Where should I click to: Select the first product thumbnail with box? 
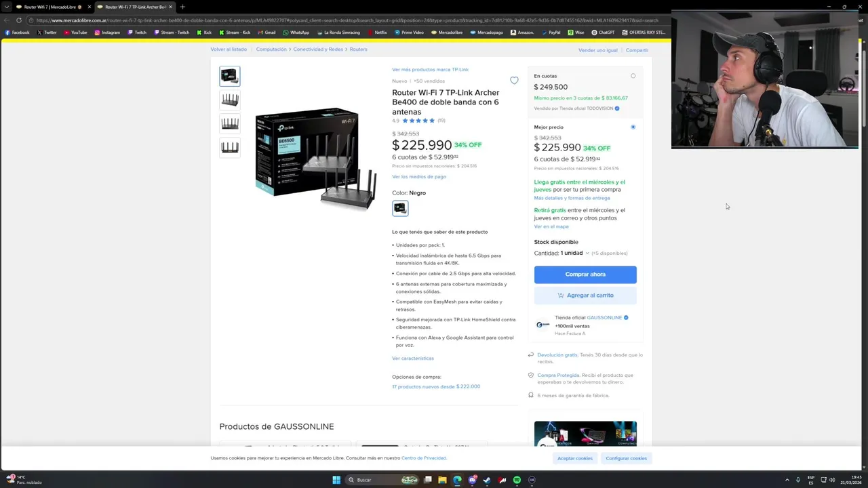(230, 76)
